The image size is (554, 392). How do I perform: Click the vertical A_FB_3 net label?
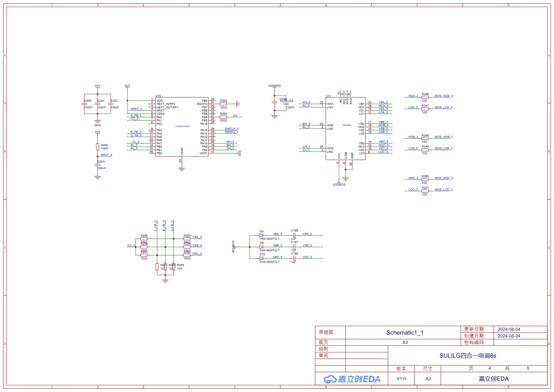pos(172,226)
